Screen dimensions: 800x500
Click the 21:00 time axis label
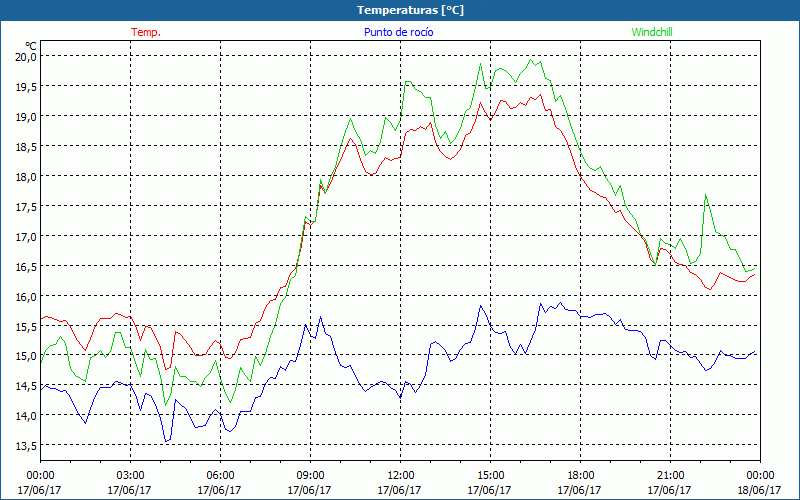pyautogui.click(x=670, y=475)
